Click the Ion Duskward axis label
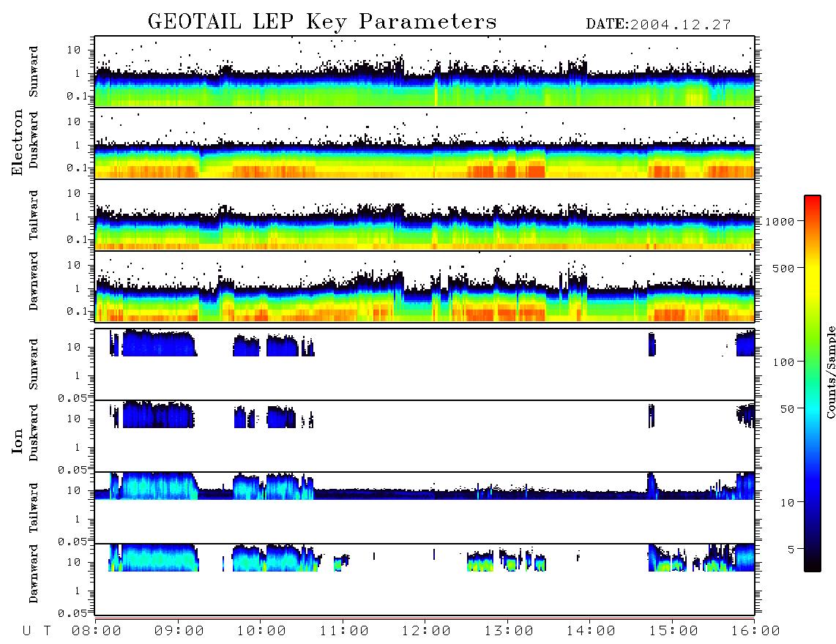Image resolution: width=836 pixels, height=644 pixels. click(34, 433)
